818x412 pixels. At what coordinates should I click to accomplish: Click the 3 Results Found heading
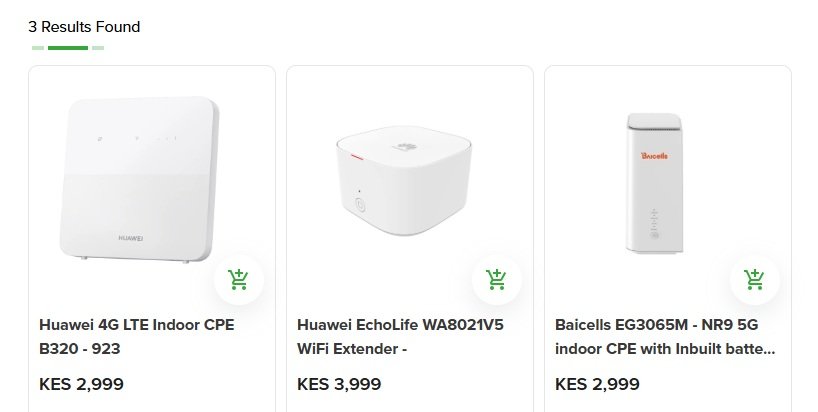coord(84,27)
